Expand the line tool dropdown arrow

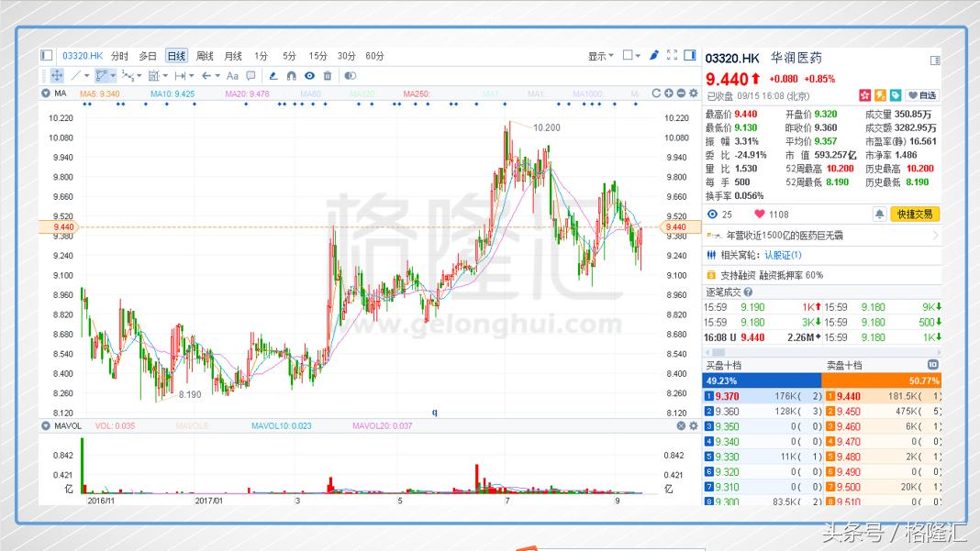[x=87, y=75]
